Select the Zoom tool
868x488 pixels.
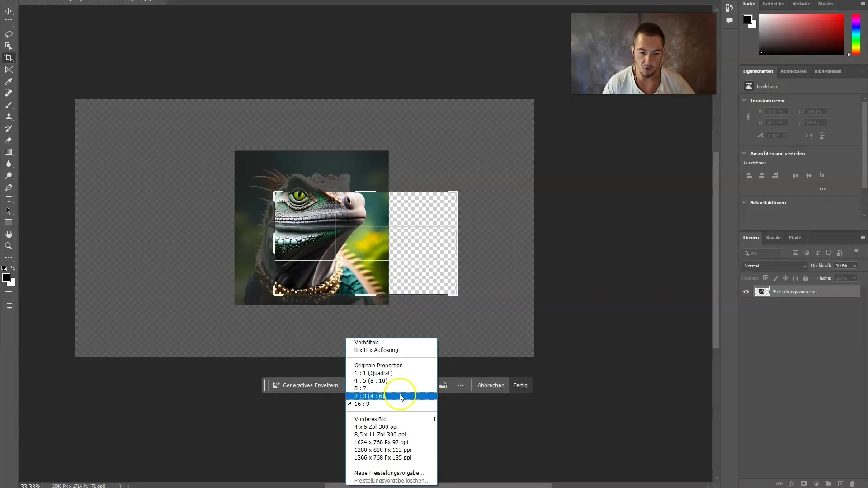9,246
